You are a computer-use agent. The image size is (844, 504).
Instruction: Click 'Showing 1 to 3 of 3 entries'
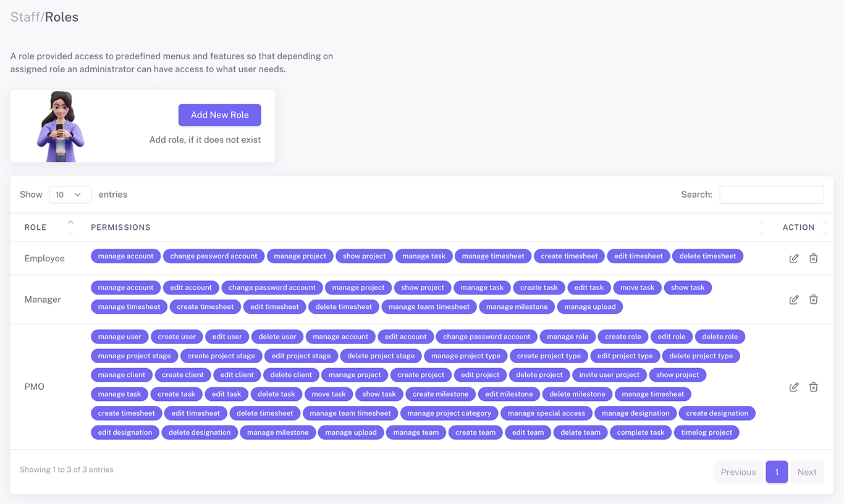point(67,469)
